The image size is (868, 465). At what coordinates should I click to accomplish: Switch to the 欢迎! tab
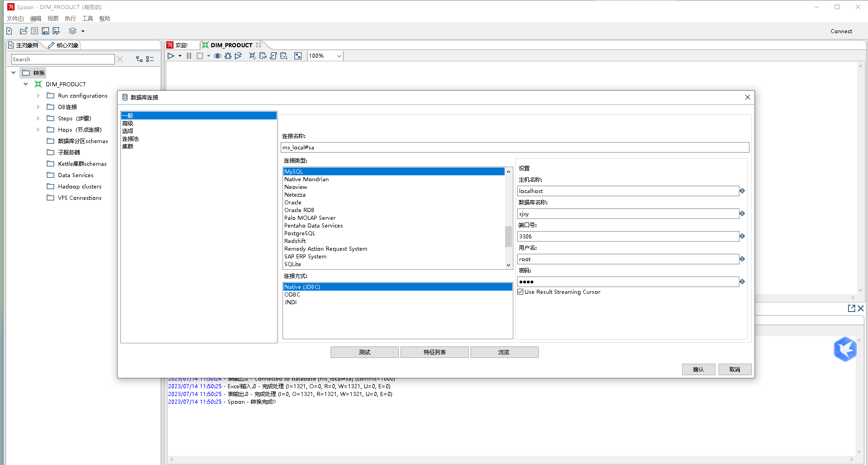[177, 45]
